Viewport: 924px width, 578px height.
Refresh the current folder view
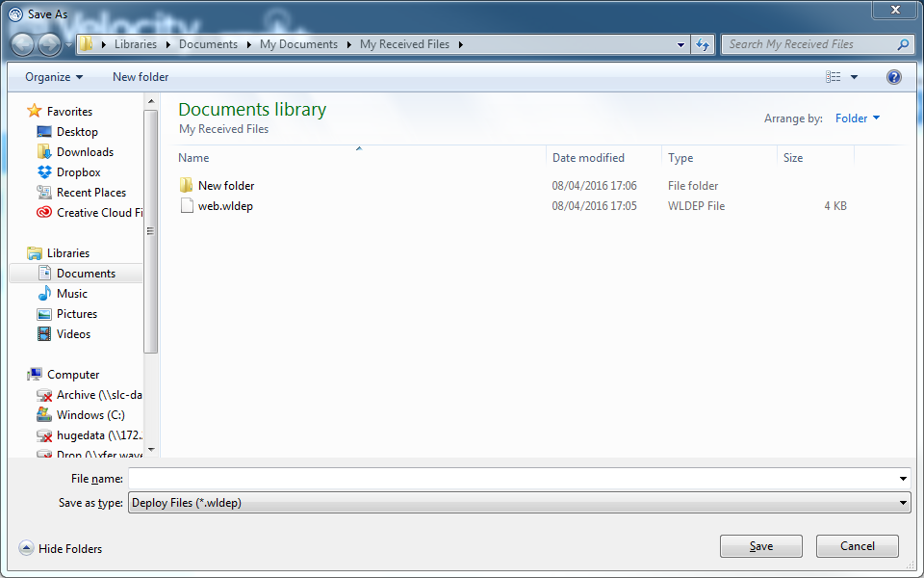click(702, 43)
